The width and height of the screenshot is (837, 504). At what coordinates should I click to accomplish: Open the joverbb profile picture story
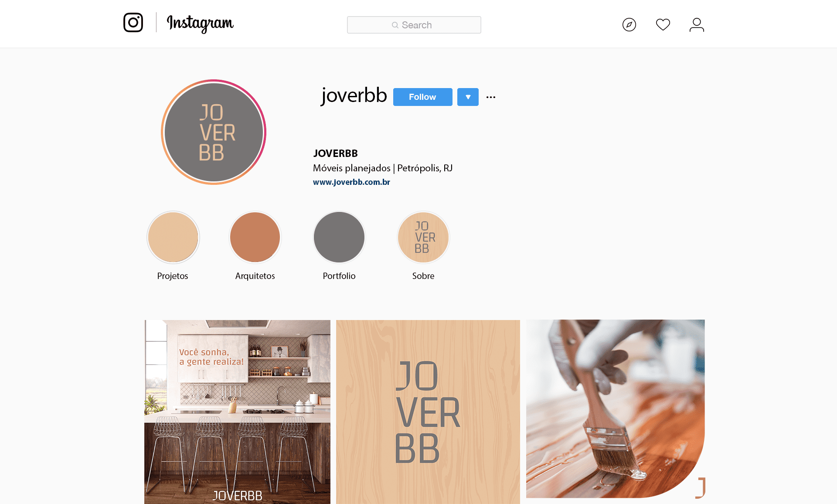click(x=214, y=132)
